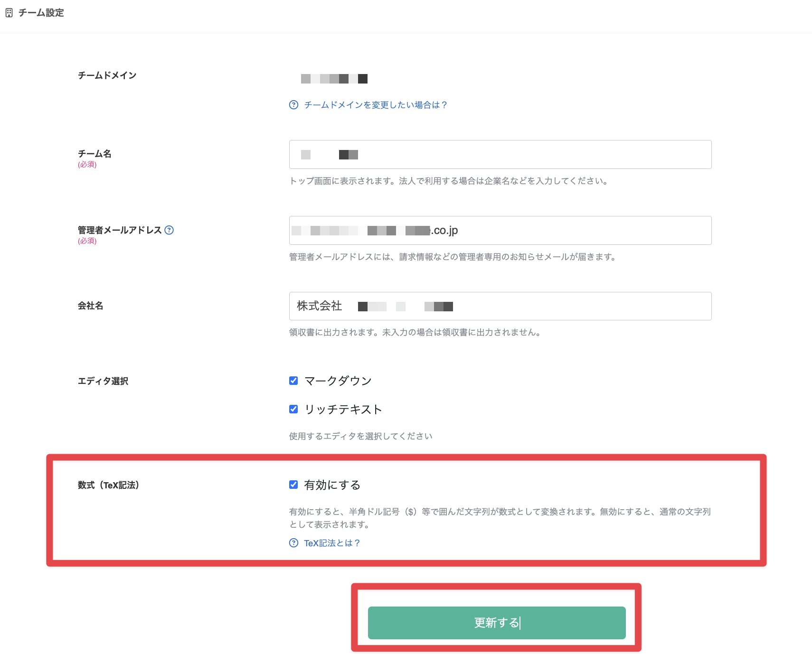Viewport: 812px width, 654px height.
Task: Click the 有効にする label text
Action: pyautogui.click(x=332, y=485)
